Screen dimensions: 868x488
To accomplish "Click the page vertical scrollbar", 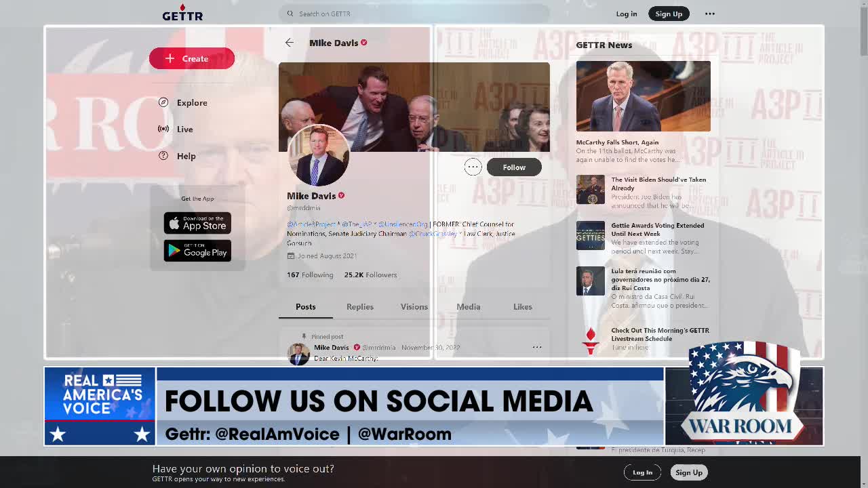I will coord(863,30).
